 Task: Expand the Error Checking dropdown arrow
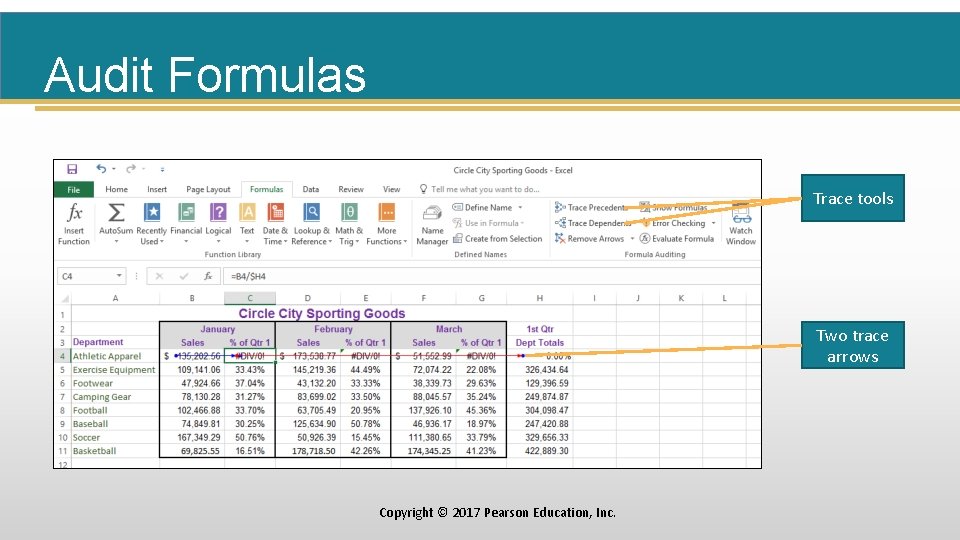[x=713, y=223]
